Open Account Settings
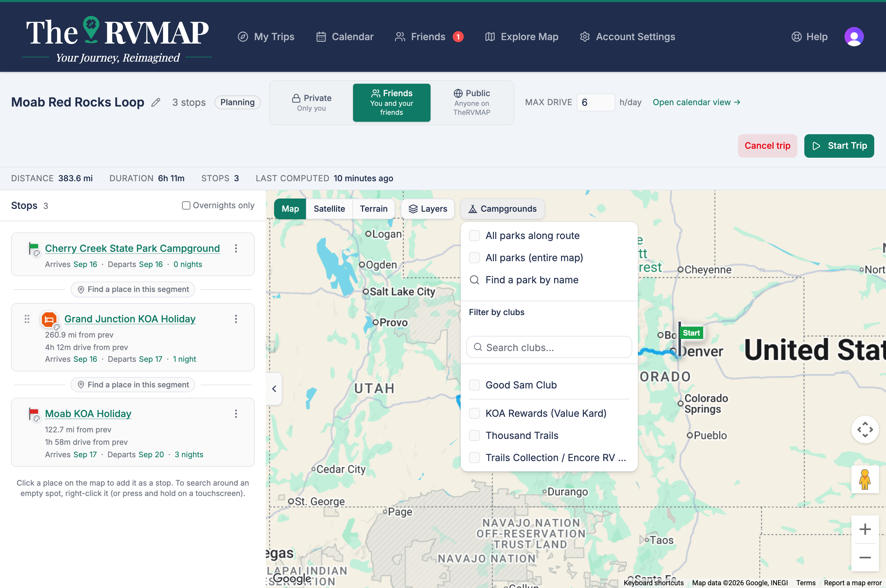The width and height of the screenshot is (886, 588). click(x=627, y=37)
